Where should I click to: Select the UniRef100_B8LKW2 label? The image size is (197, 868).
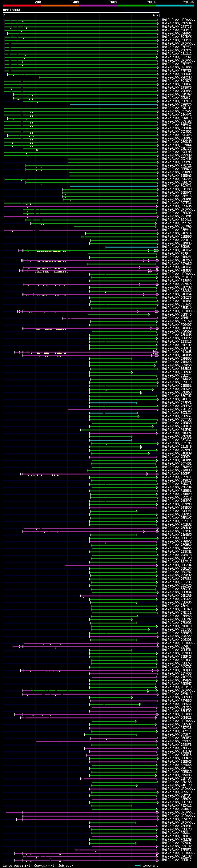(x=177, y=74)
